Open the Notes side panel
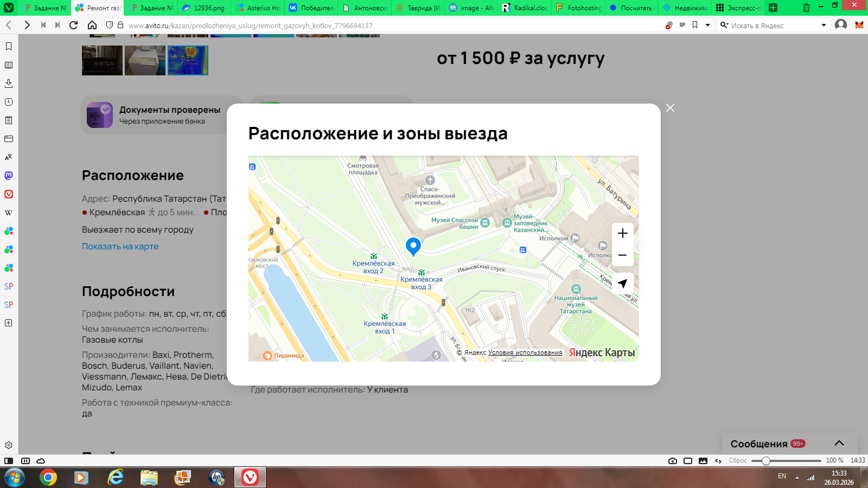The height and width of the screenshot is (488, 868). (9, 120)
